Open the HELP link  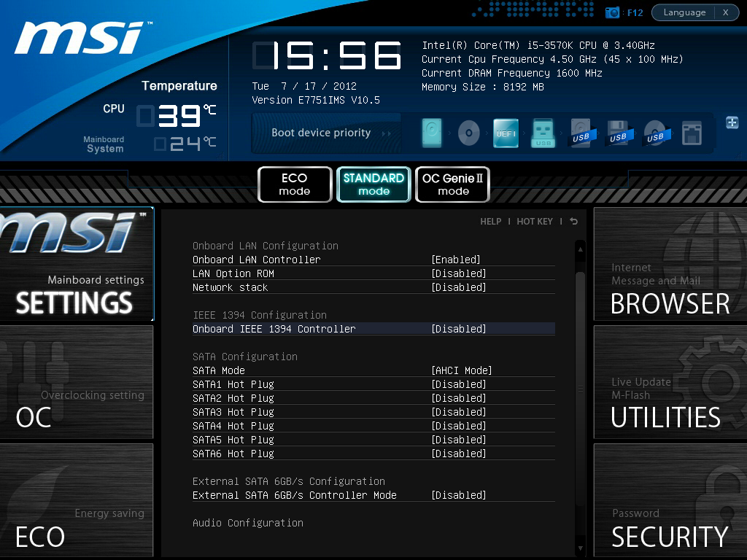click(490, 222)
